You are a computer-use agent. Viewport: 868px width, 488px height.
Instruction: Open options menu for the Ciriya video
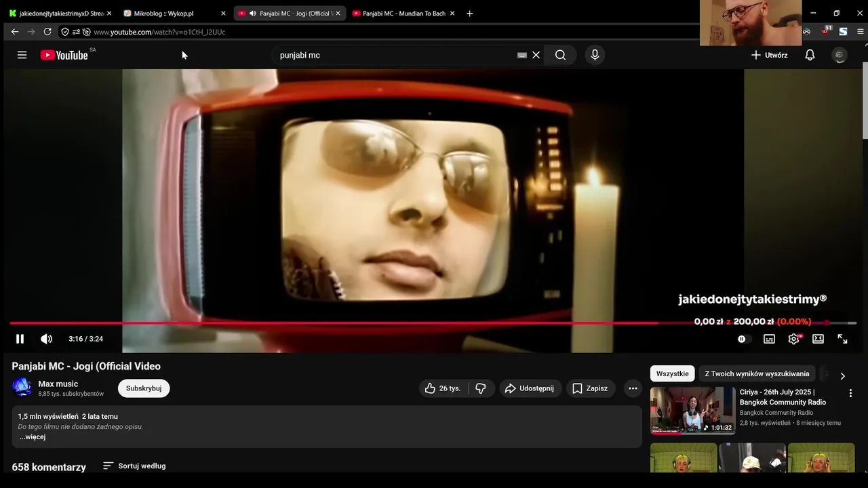click(x=850, y=393)
